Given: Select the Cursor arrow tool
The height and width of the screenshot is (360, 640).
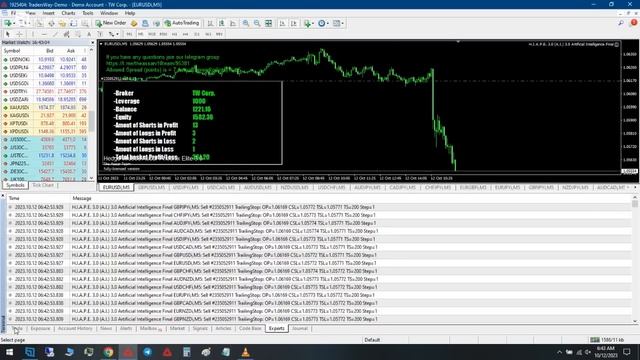Looking at the screenshot, I should (x=8, y=34).
